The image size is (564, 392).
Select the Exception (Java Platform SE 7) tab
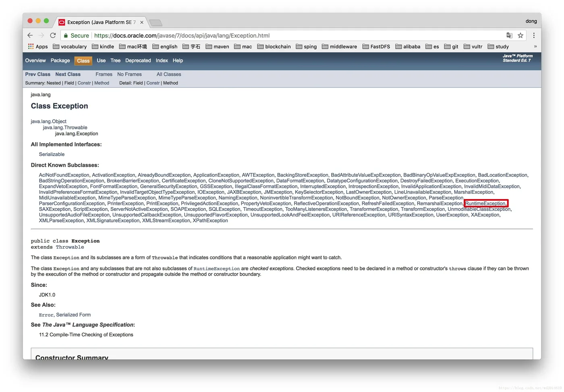[101, 23]
